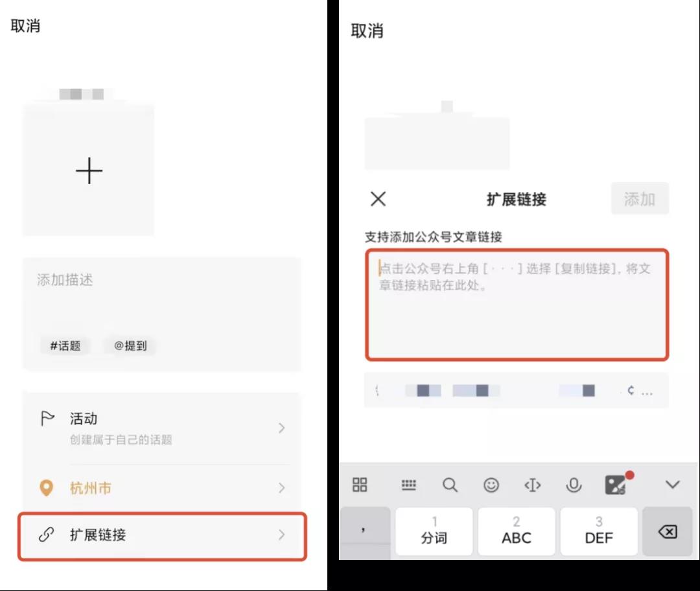Open the 扩展链接 option
The image size is (700, 591).
coord(162,535)
